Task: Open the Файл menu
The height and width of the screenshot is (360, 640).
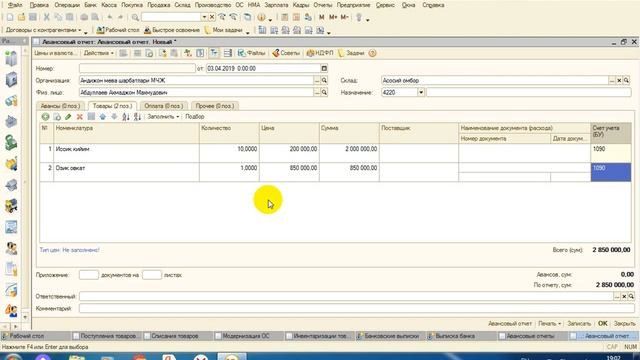Action: coord(15,5)
